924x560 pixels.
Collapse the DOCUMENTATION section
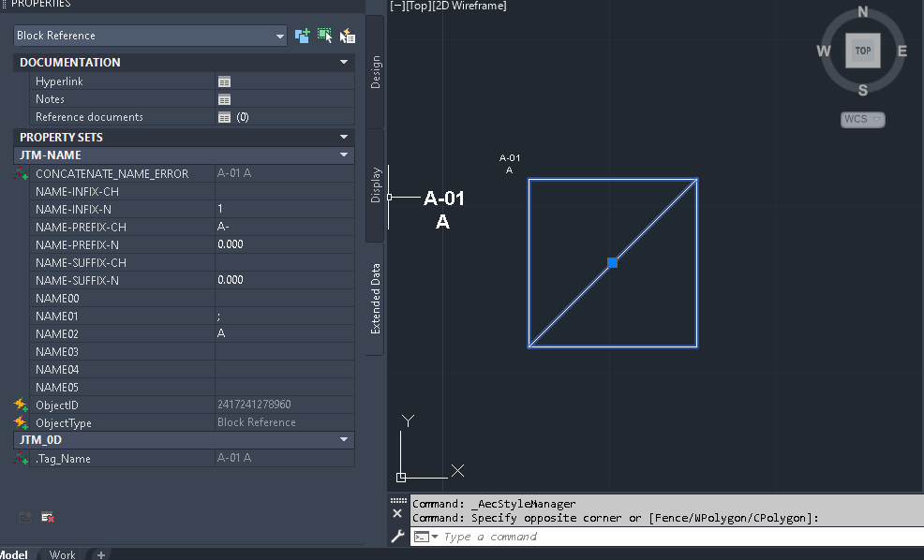[x=344, y=62]
